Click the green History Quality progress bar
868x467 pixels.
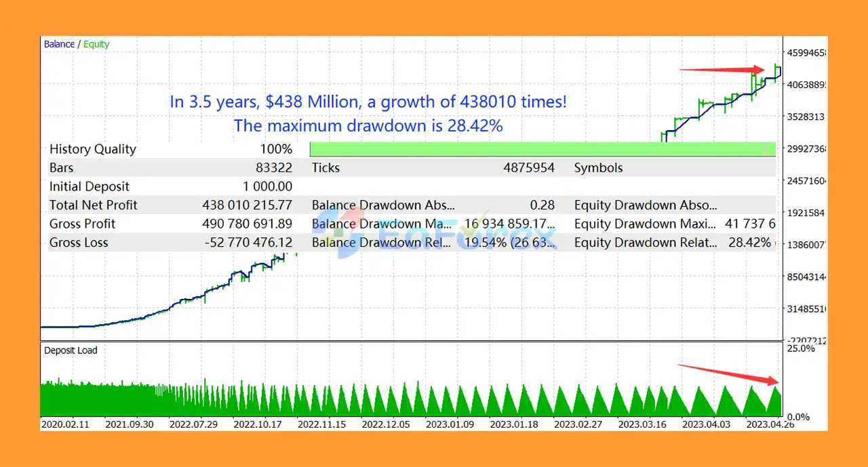coord(542,149)
